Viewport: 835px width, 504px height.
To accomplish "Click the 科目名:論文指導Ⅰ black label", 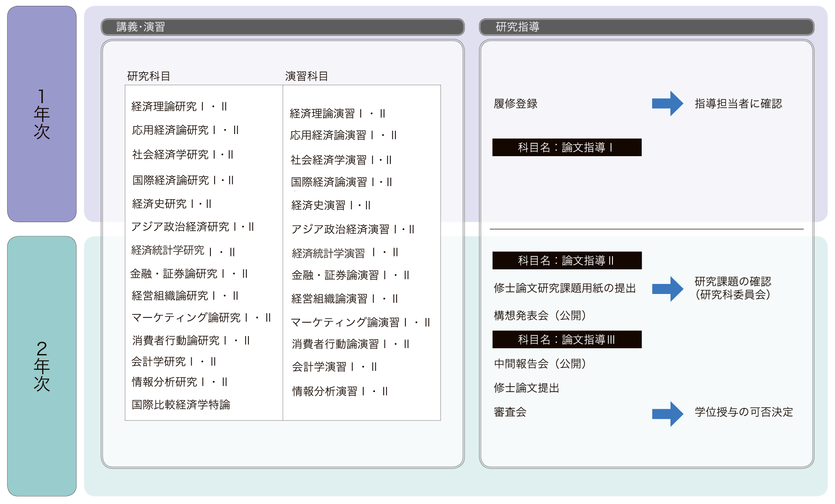I will pos(567,147).
